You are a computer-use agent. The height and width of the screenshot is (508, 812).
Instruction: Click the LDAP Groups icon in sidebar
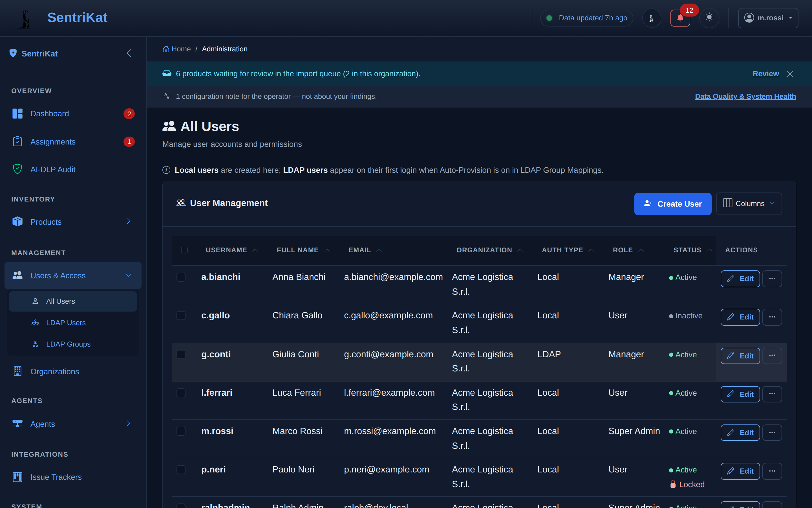35,344
